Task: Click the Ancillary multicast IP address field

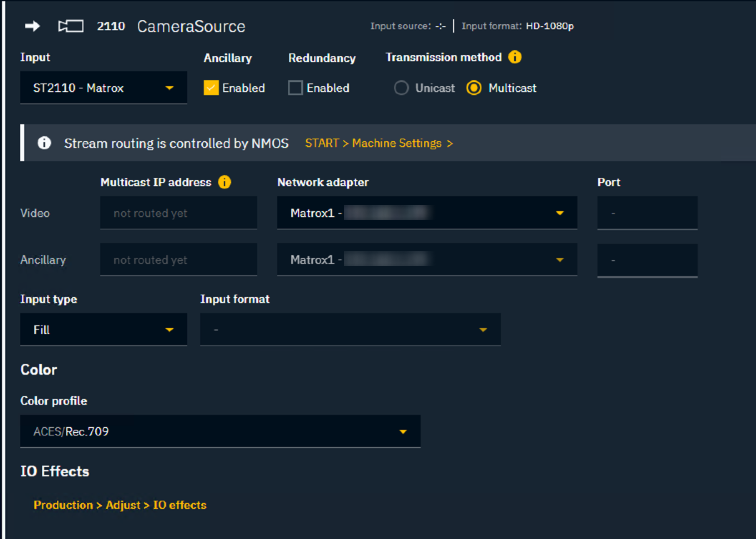Action: coord(179,260)
